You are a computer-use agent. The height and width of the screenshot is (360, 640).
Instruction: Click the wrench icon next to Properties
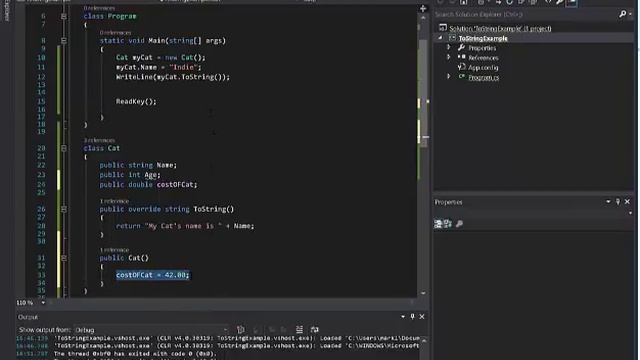(x=461, y=48)
